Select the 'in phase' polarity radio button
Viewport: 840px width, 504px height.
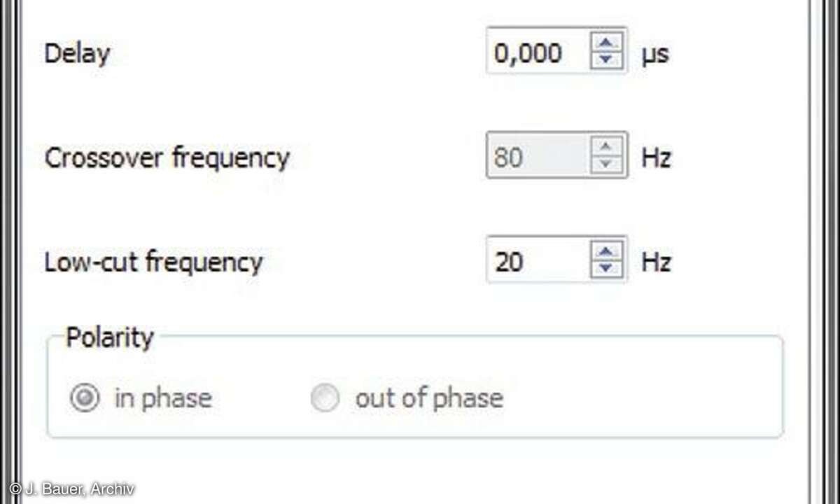[x=84, y=399]
